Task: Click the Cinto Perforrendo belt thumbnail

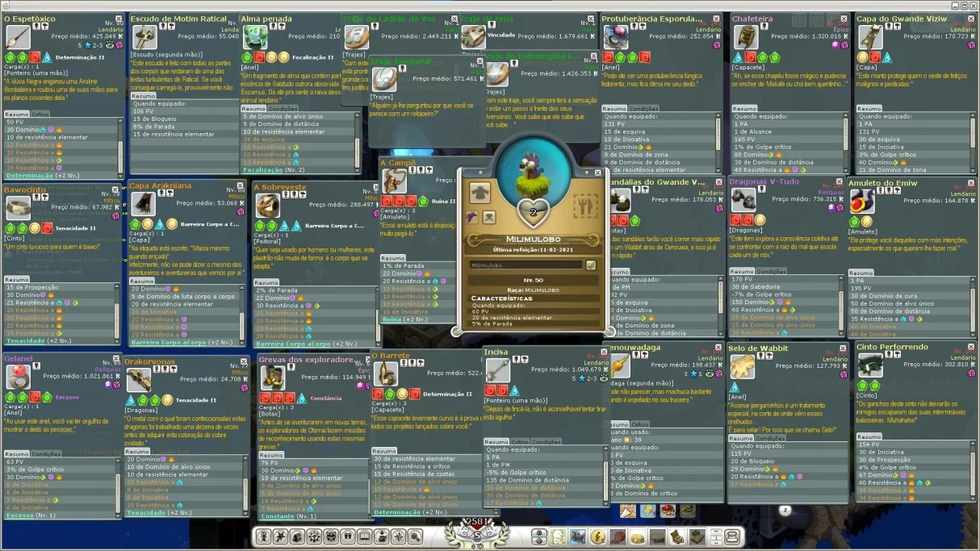Action: 870,366
